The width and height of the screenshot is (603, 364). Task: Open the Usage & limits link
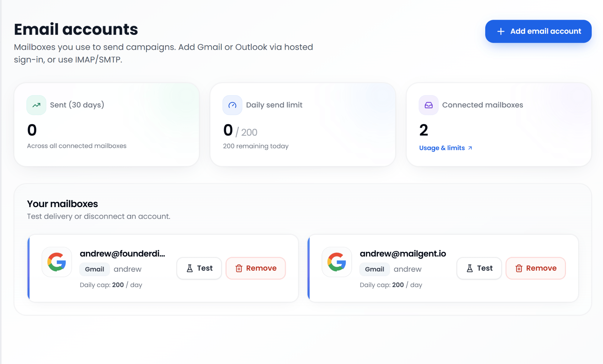(x=445, y=148)
